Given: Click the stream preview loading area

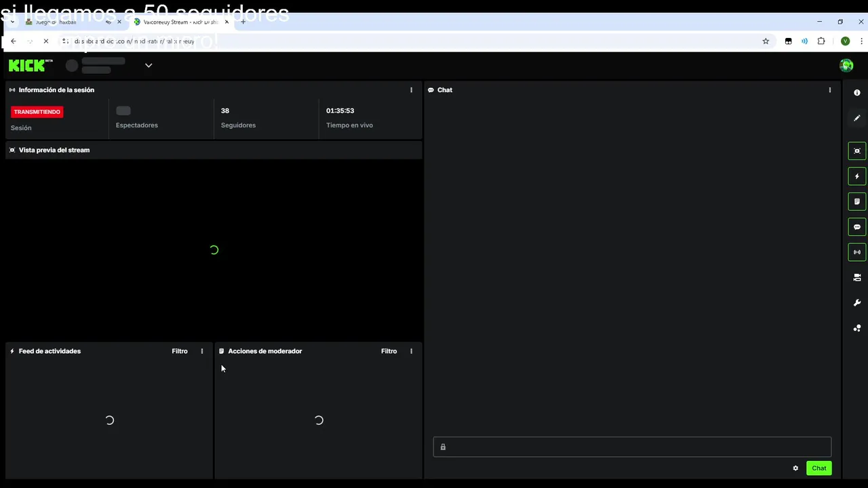Looking at the screenshot, I should 214,250.
